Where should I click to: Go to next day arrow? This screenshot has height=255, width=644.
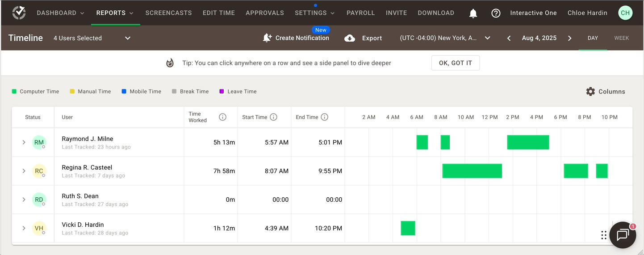point(570,38)
